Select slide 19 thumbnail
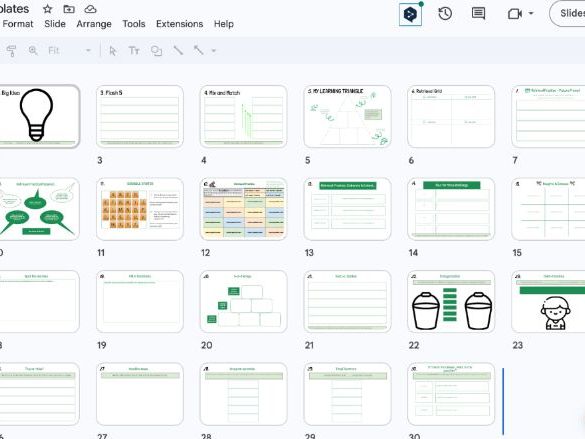 140,301
